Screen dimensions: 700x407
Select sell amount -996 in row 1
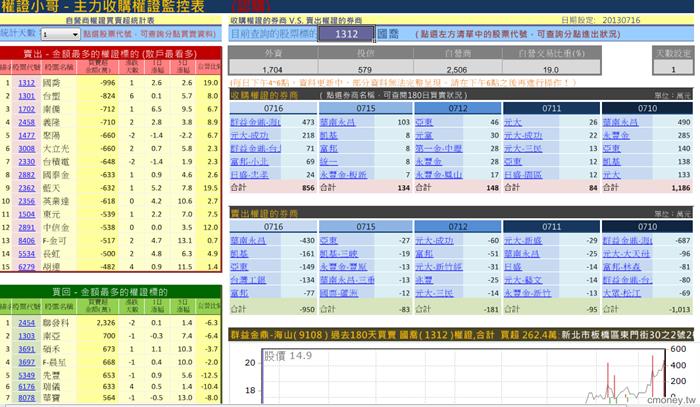[108, 83]
